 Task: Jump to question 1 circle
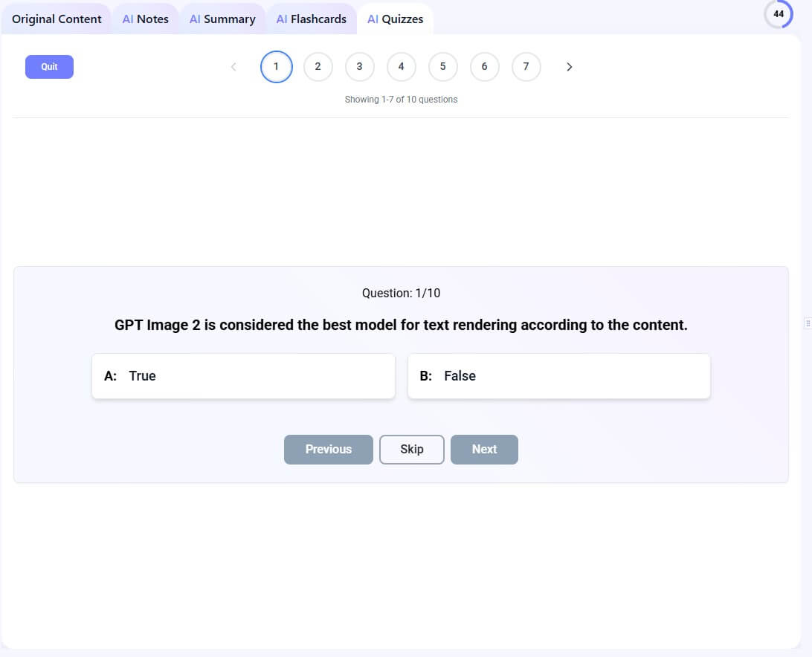(276, 67)
